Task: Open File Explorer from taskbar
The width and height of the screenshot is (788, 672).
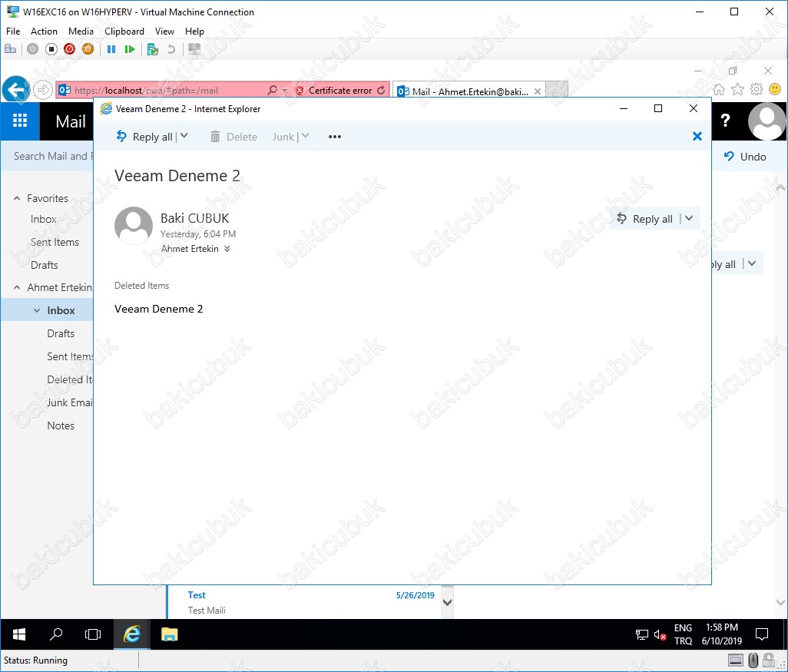Action: click(170, 634)
